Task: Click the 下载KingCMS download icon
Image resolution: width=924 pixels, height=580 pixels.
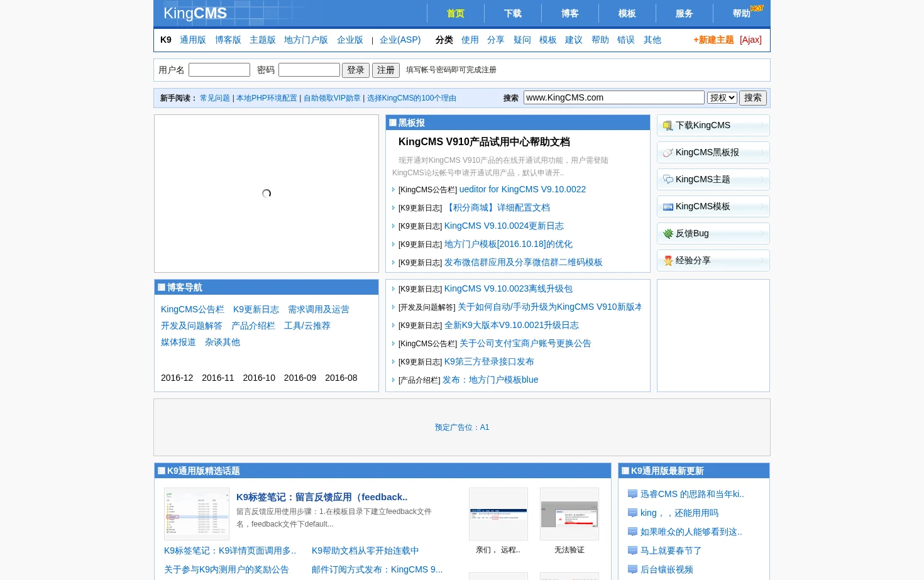Action: [x=668, y=126]
